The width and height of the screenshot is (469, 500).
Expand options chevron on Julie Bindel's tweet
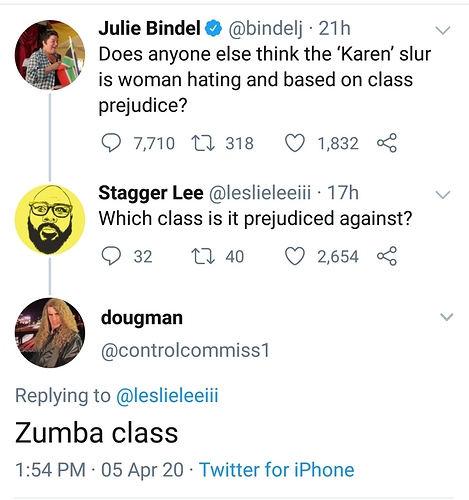(x=443, y=30)
